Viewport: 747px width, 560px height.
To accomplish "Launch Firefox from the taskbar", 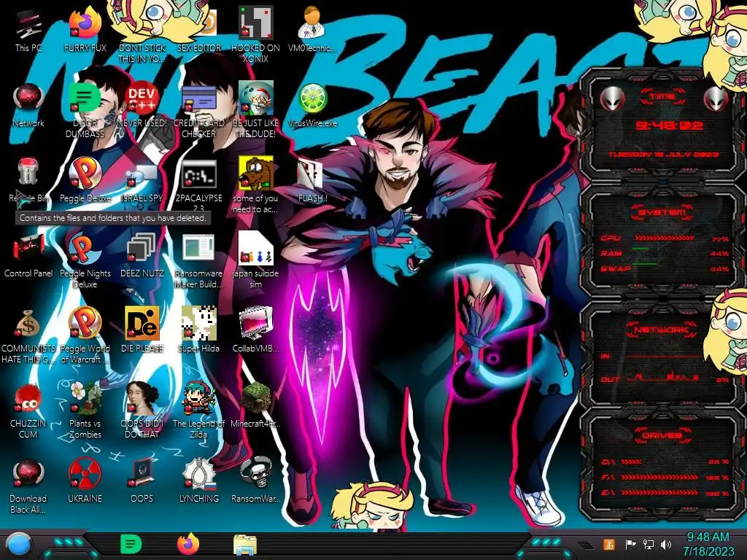I will pyautogui.click(x=188, y=544).
